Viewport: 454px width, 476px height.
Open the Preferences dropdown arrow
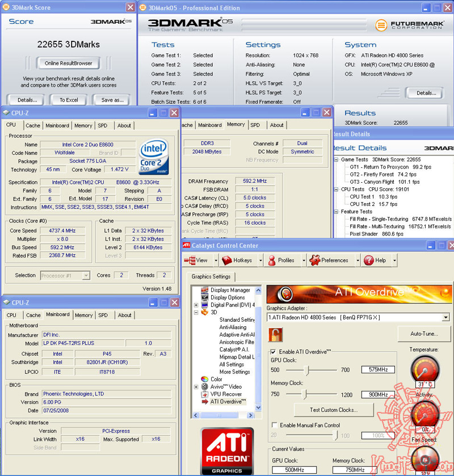358,260
